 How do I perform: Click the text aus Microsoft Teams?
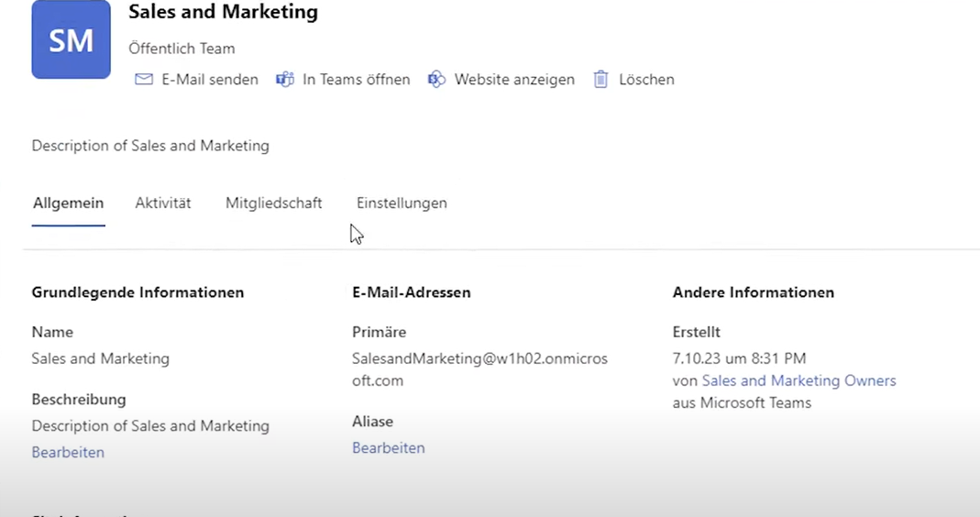click(742, 402)
